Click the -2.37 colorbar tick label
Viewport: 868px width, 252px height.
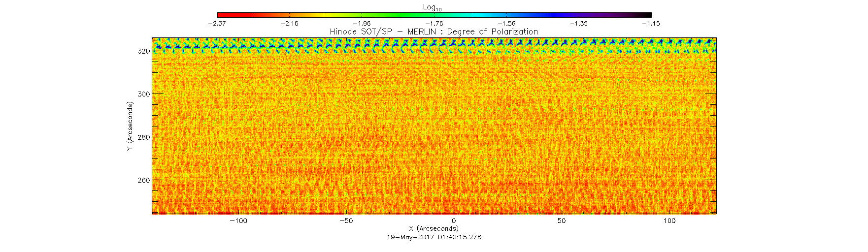pyautogui.click(x=217, y=23)
